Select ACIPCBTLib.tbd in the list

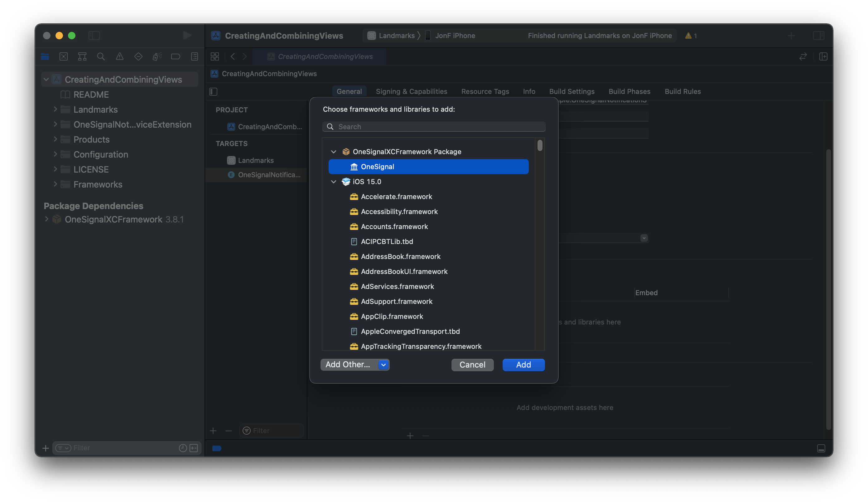pyautogui.click(x=428, y=241)
